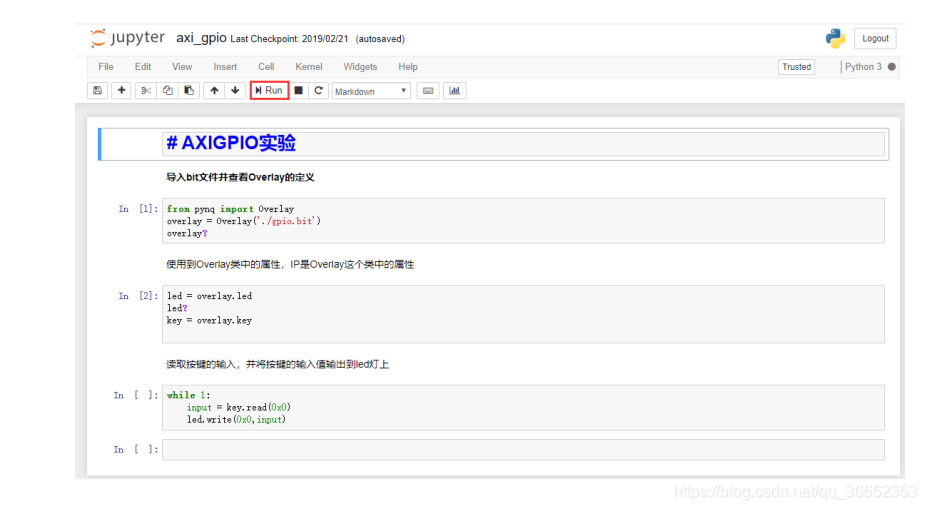Click the In [2]: prompt label
This screenshot has height=510, width=927.
coord(138,295)
